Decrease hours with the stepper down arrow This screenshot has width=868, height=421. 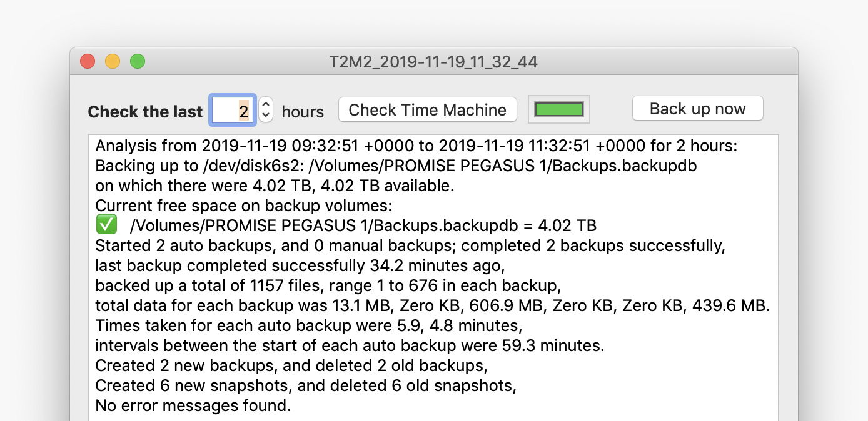pos(266,116)
